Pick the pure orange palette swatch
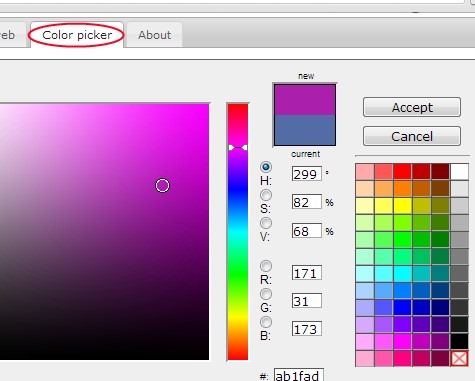The image size is (475, 381). pyautogui.click(x=402, y=189)
